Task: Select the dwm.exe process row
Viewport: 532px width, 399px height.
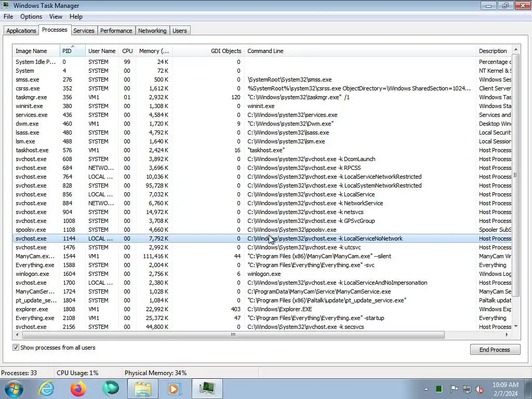Action: pyautogui.click(x=262, y=124)
